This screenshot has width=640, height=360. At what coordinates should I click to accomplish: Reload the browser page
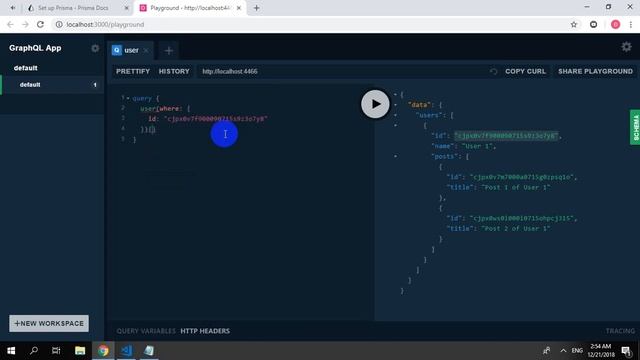tap(40, 24)
